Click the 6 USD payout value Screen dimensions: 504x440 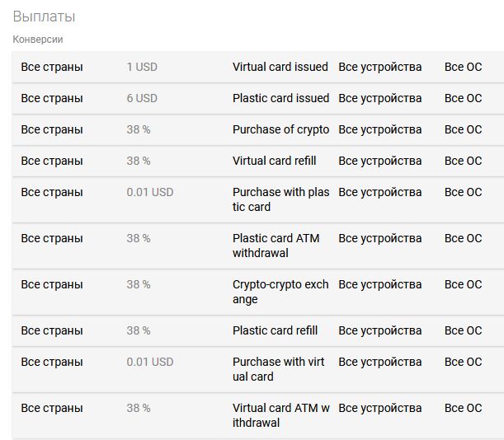coord(142,98)
